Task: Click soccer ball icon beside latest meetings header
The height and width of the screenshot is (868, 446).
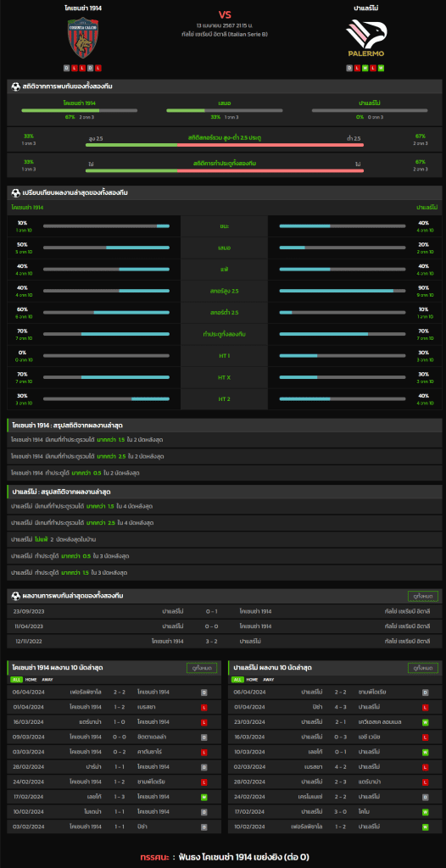Action: [15, 596]
